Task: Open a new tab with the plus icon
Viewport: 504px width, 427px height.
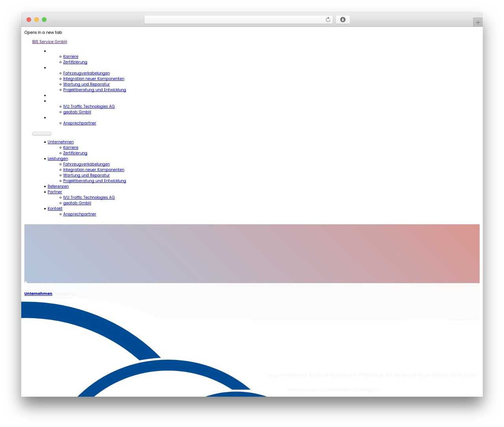Action: [478, 22]
